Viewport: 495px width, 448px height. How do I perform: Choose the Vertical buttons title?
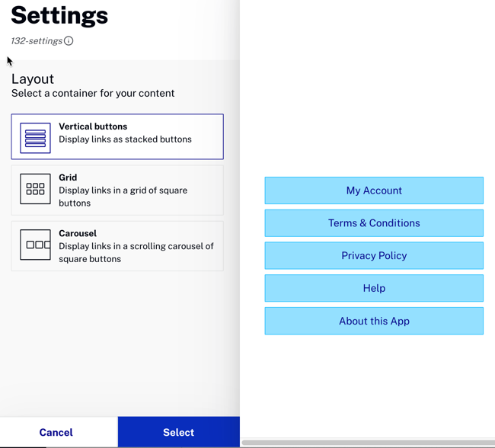[x=93, y=126]
